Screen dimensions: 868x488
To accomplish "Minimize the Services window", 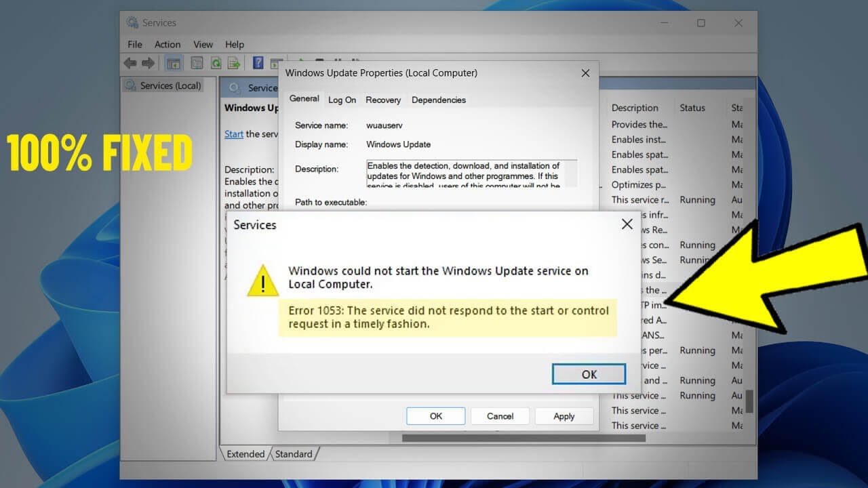I will pyautogui.click(x=663, y=23).
